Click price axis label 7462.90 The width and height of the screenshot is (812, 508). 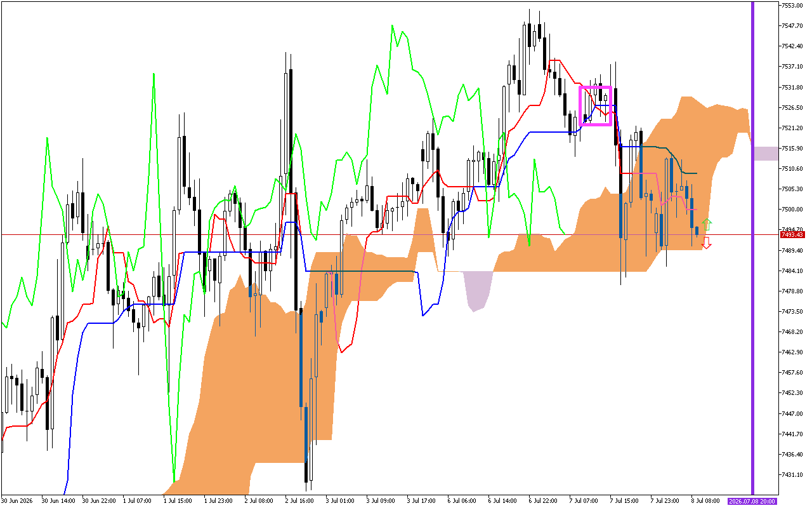tap(791, 352)
